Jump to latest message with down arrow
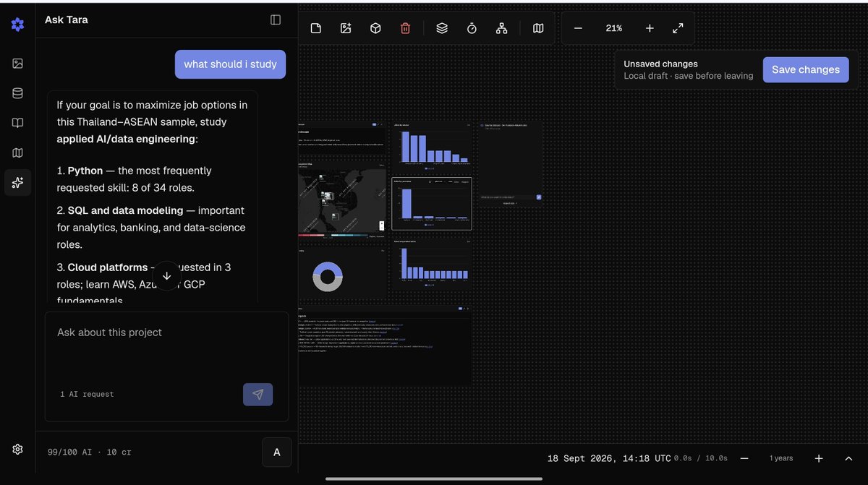The height and width of the screenshot is (485, 868). pos(166,276)
